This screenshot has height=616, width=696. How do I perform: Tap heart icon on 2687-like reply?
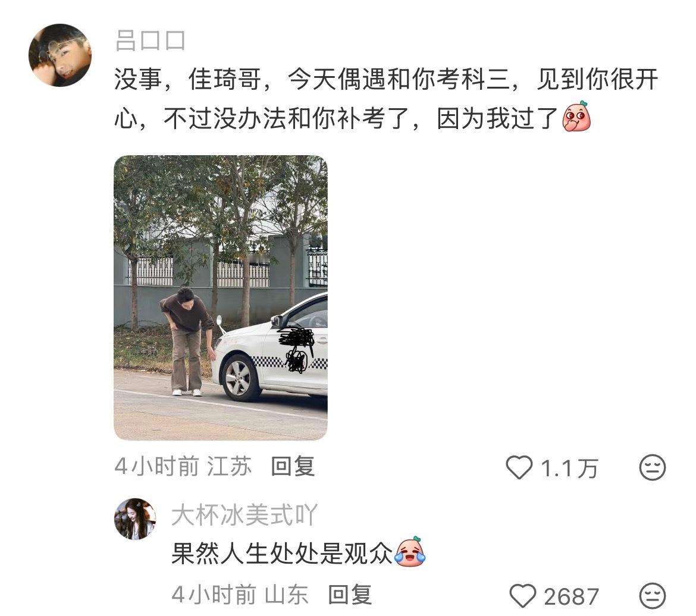point(523,596)
